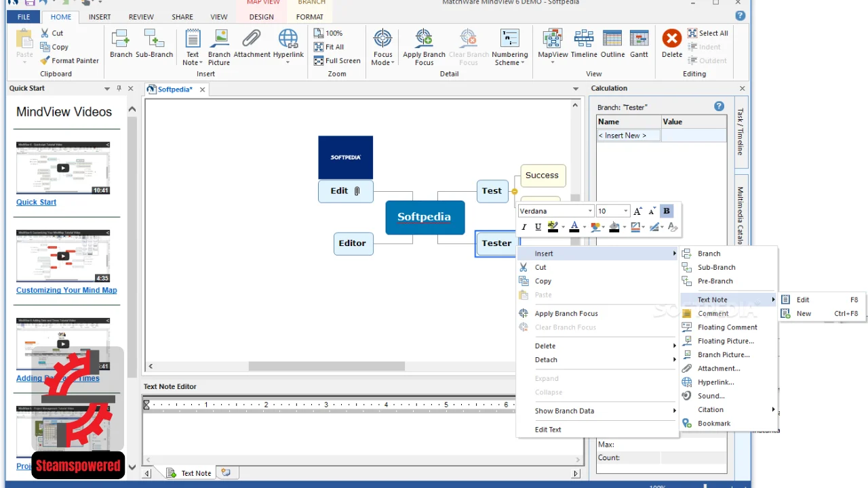Select the Softpedia root node
The image size is (868, 488).
tap(425, 218)
